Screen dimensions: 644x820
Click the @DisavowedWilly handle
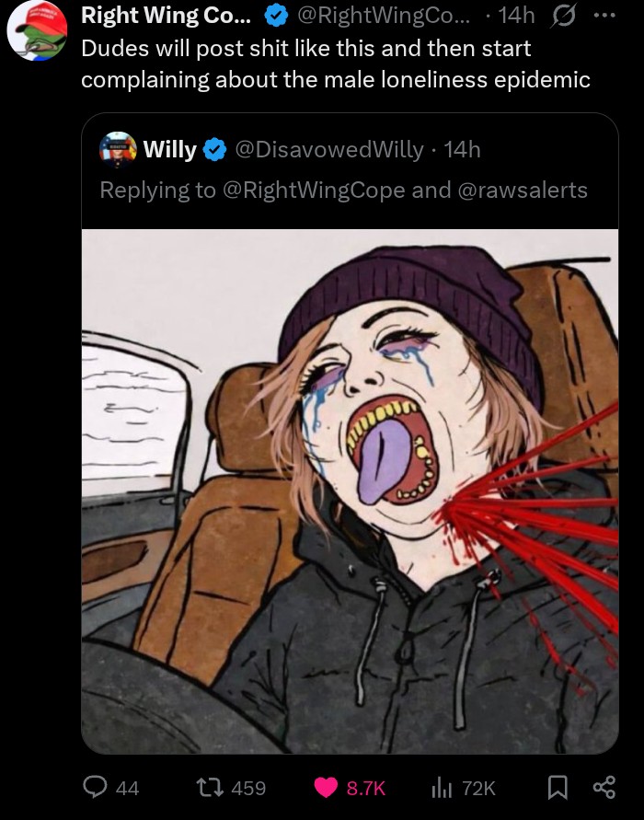[330, 149]
